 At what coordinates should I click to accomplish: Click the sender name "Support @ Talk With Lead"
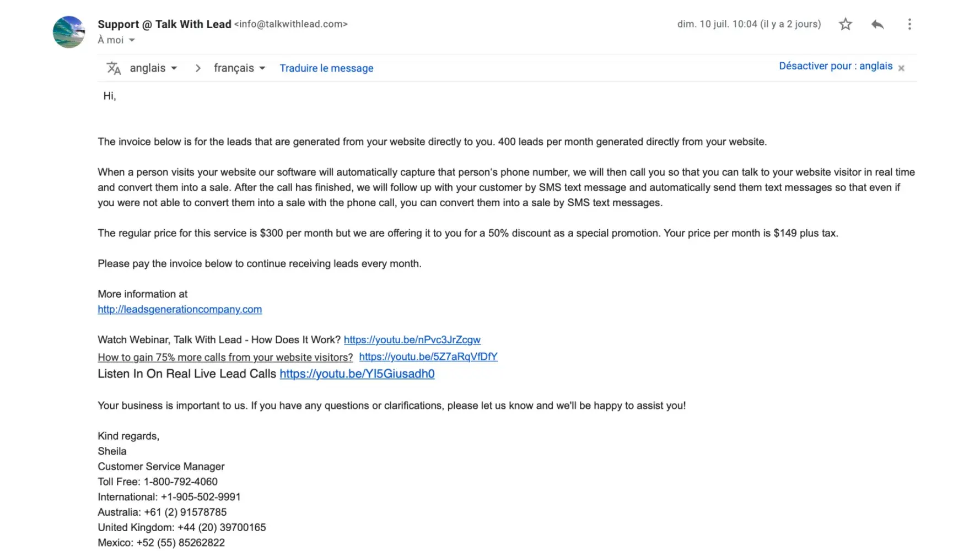click(164, 24)
